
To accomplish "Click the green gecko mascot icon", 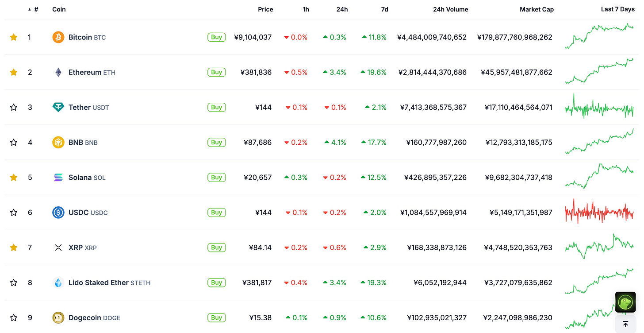I will point(625,302).
